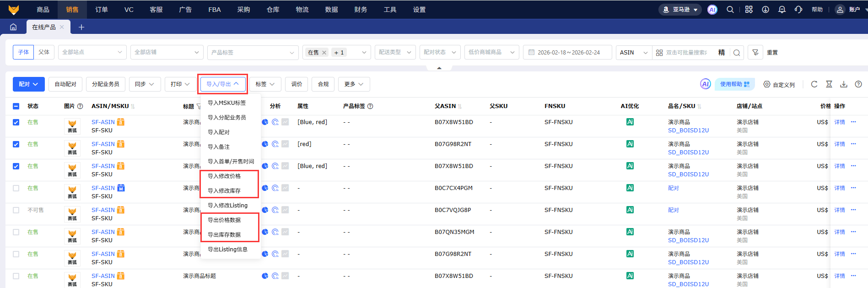Screen dimensions: 868x288
Task: Refresh the product list
Action: click(x=814, y=84)
